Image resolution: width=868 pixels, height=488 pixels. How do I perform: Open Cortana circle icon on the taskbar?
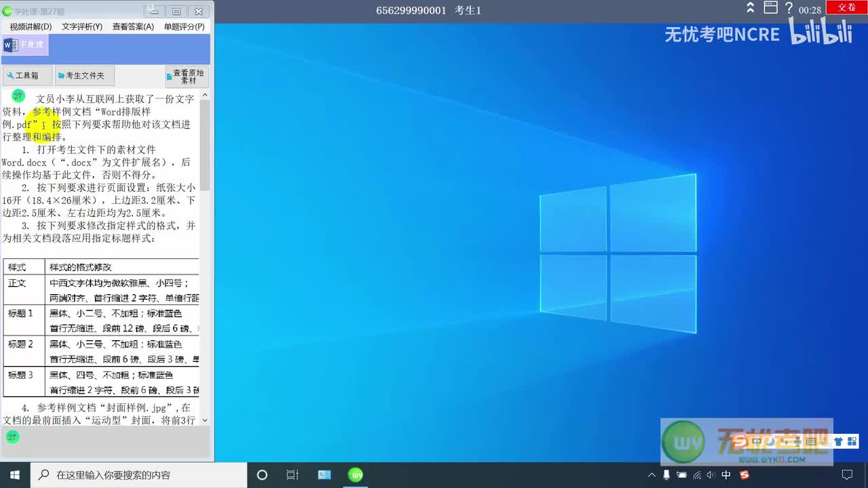[x=262, y=475]
